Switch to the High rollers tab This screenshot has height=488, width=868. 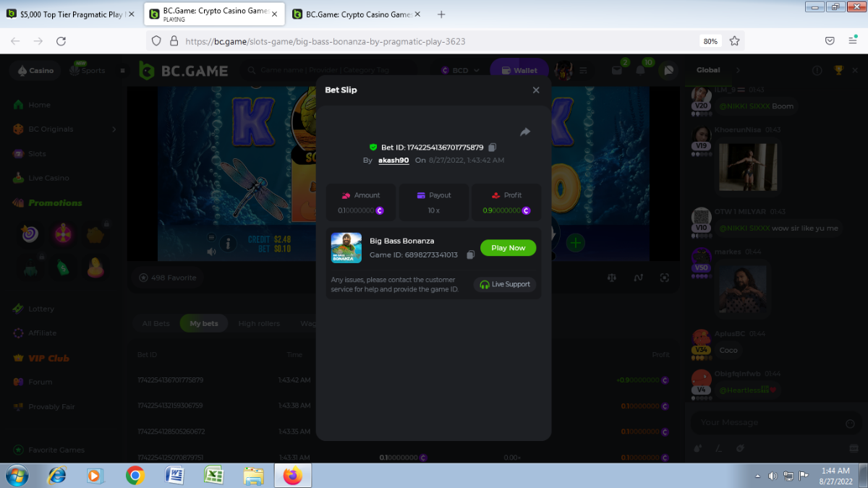point(259,324)
